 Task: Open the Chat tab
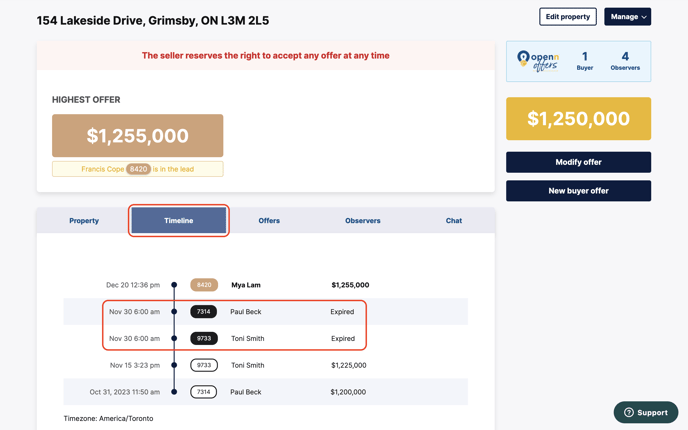(454, 220)
